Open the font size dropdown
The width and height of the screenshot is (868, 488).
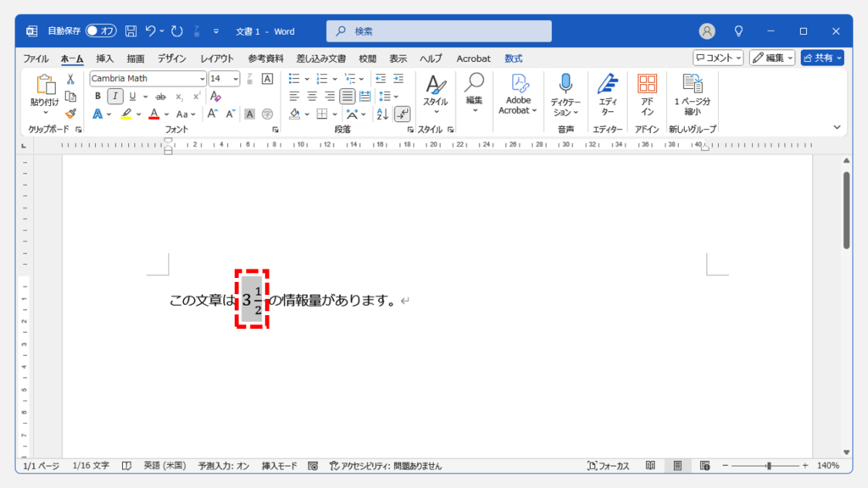[236, 79]
